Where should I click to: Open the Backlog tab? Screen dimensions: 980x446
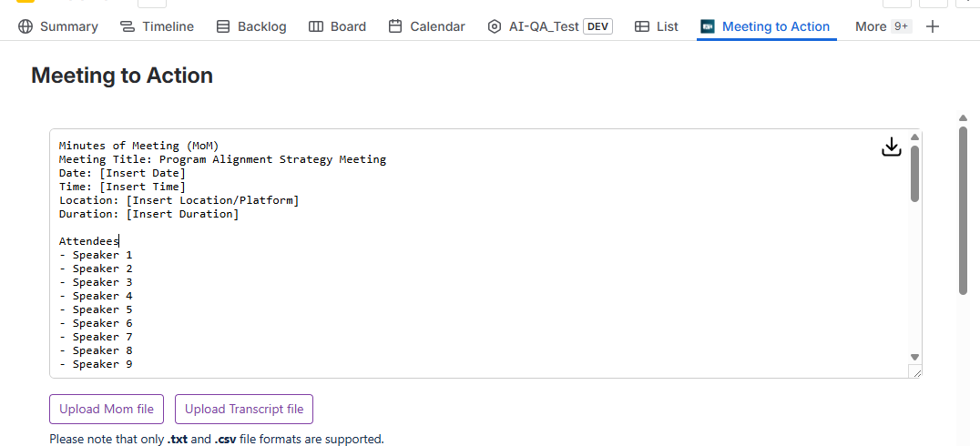pos(261,26)
